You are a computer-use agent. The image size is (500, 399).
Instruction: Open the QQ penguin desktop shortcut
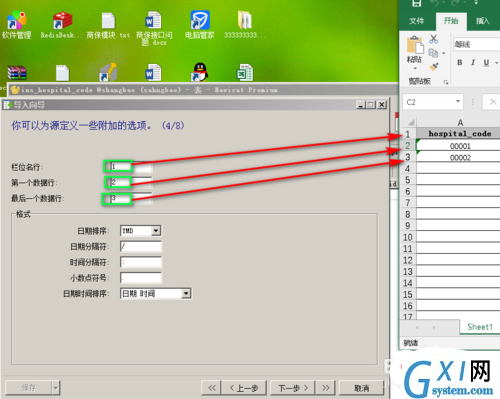pos(200,72)
